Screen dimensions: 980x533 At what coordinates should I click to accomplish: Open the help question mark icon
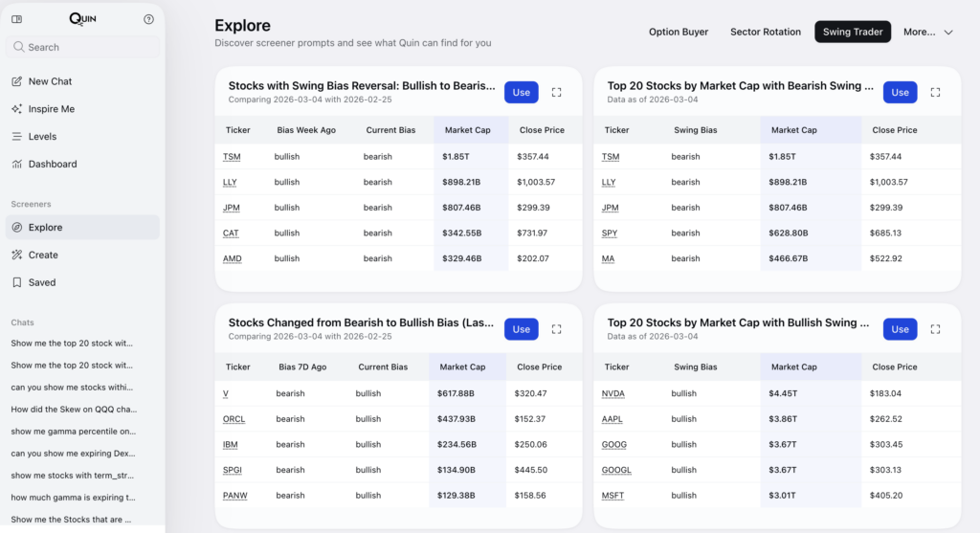click(x=148, y=19)
